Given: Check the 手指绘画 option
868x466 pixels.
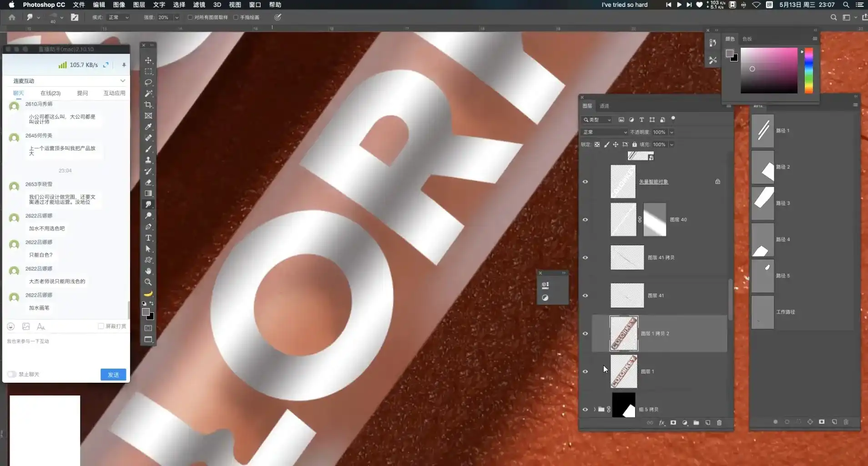Looking at the screenshot, I should (236, 17).
